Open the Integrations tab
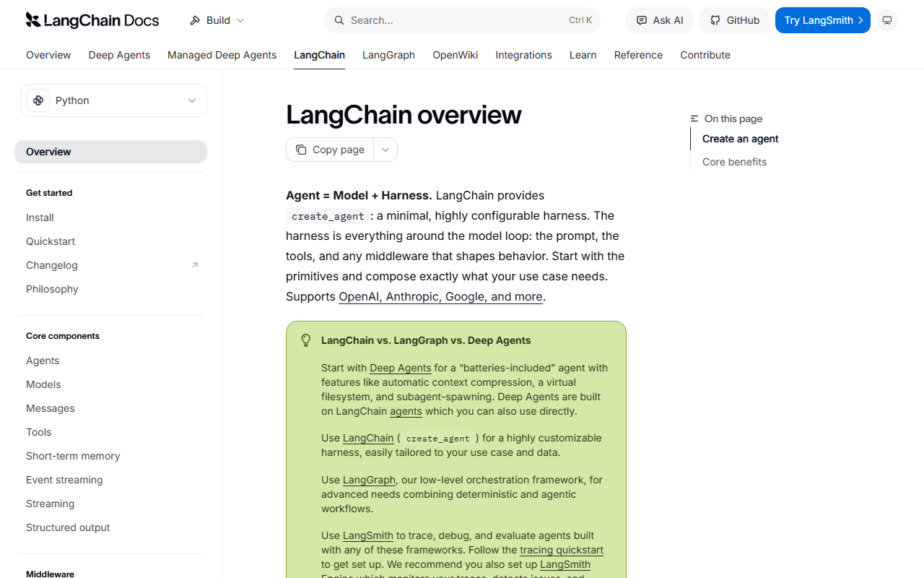This screenshot has height=578, width=924. coord(523,55)
